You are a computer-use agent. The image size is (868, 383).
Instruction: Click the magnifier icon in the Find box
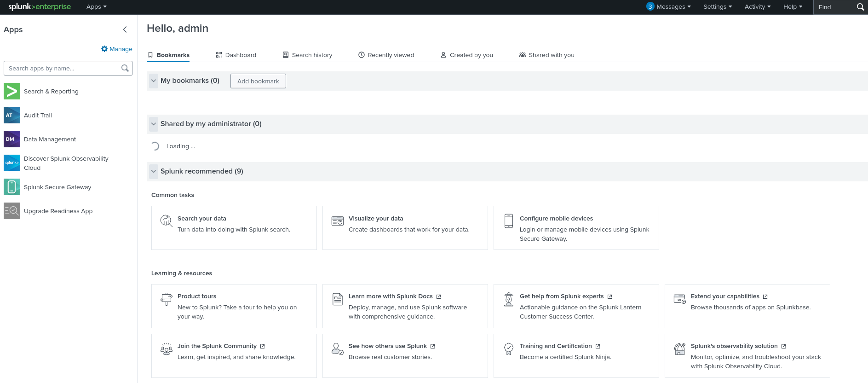(860, 7)
